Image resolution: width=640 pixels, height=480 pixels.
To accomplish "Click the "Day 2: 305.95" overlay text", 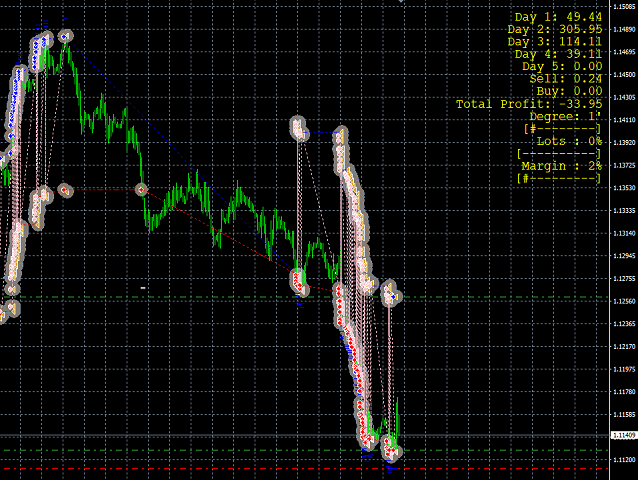I will click(x=555, y=29).
